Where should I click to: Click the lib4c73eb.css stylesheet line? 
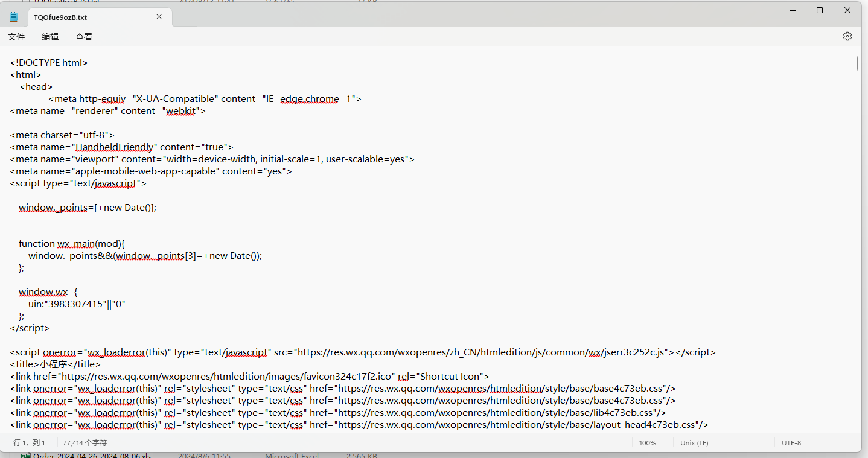(338, 412)
